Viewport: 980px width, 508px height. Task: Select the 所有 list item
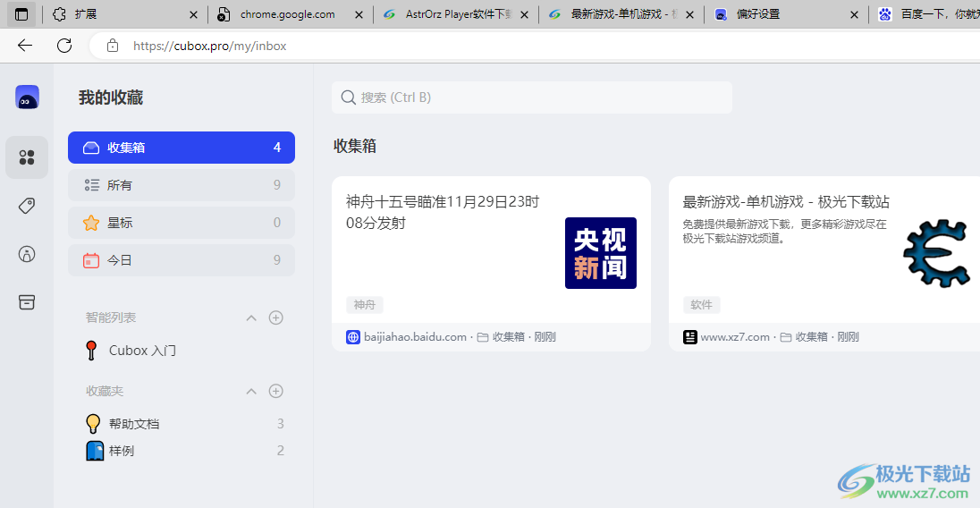click(x=182, y=185)
